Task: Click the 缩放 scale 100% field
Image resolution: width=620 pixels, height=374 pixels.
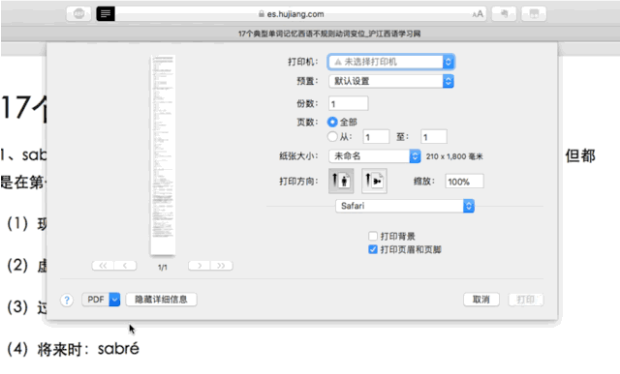Action: pyautogui.click(x=464, y=181)
